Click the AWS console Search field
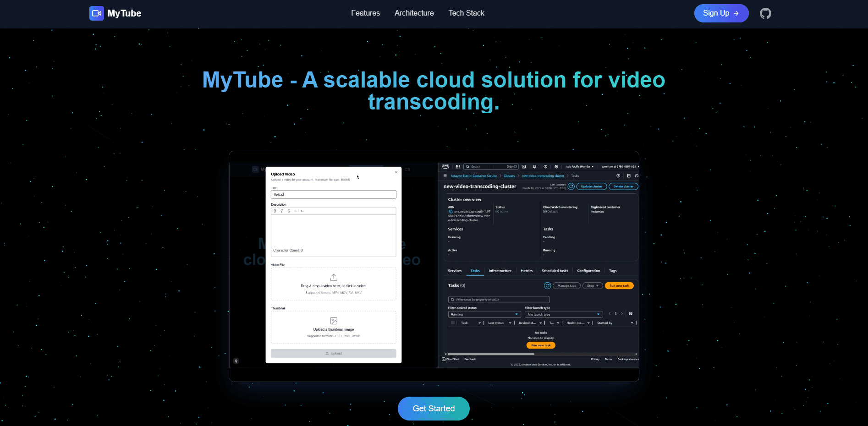The width and height of the screenshot is (868, 426). click(x=491, y=167)
